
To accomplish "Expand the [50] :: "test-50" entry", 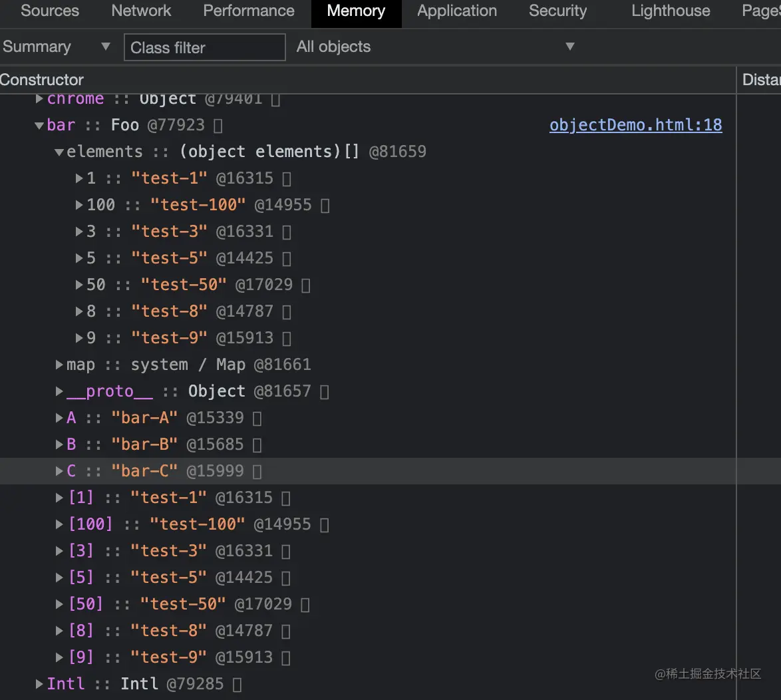I will [59, 604].
